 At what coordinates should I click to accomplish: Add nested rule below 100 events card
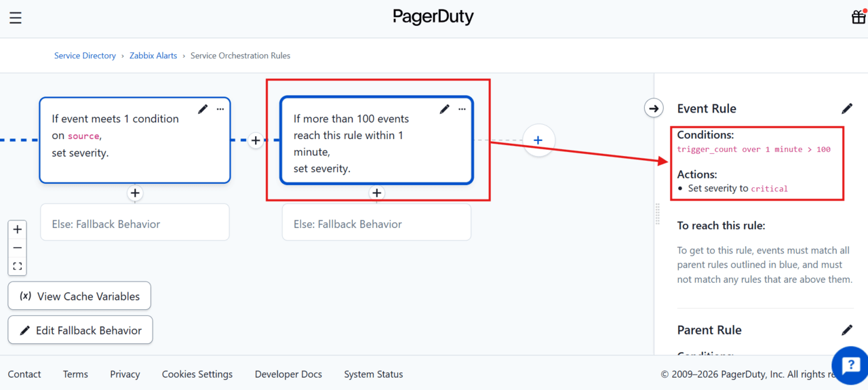(377, 193)
